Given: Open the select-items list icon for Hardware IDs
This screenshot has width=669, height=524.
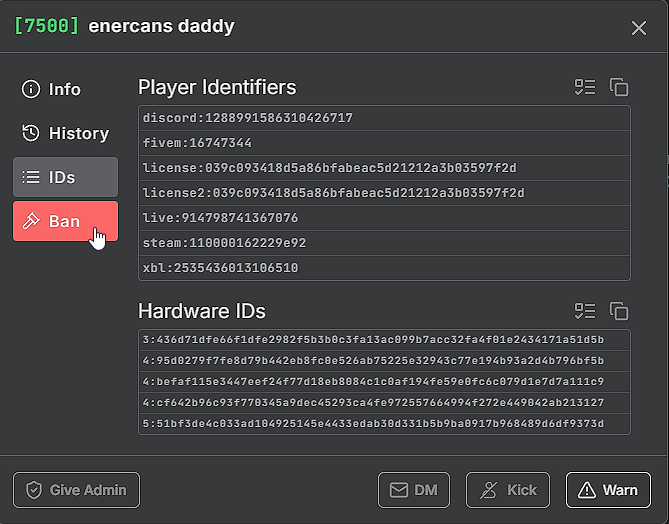Looking at the screenshot, I should tap(585, 311).
